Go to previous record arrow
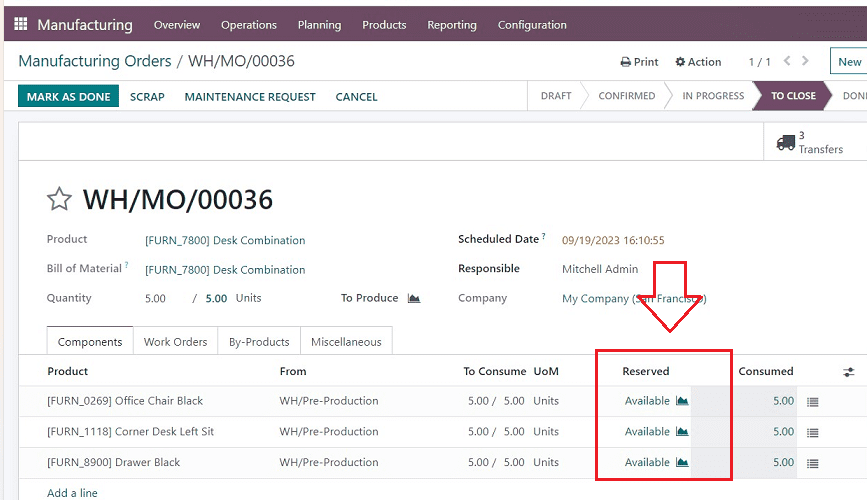 pos(787,61)
